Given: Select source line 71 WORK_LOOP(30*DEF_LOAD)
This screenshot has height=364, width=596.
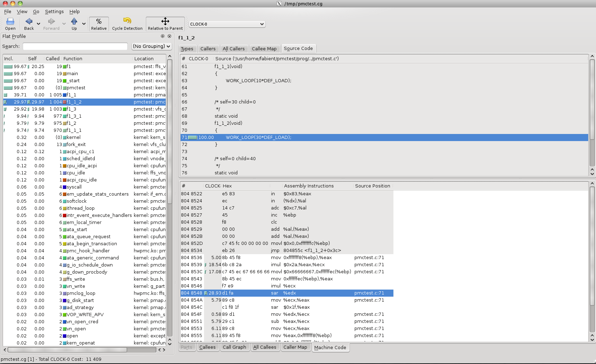Looking at the screenshot, I should click(x=384, y=138).
